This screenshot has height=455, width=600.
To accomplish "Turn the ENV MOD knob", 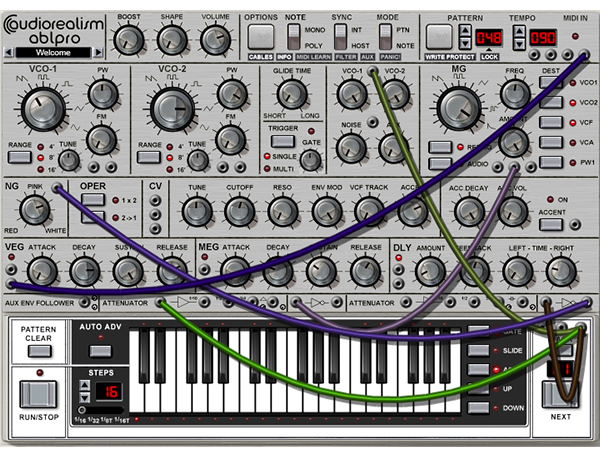I will [x=327, y=211].
